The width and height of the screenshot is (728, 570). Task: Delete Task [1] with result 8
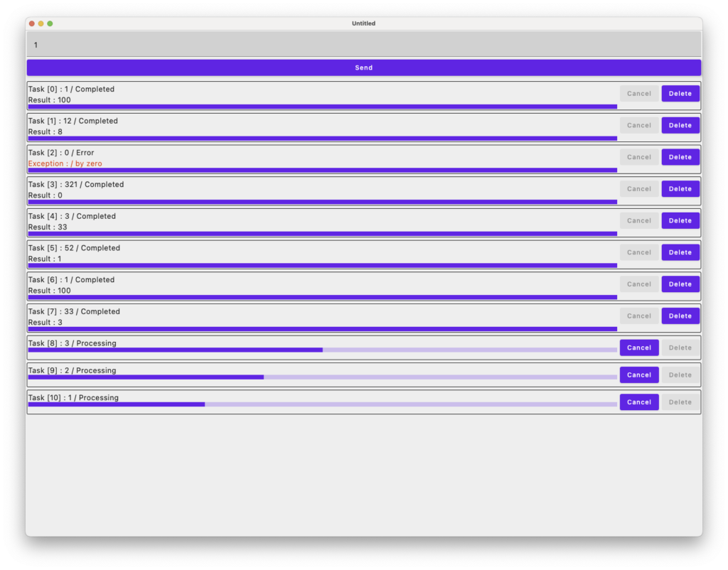(680, 125)
